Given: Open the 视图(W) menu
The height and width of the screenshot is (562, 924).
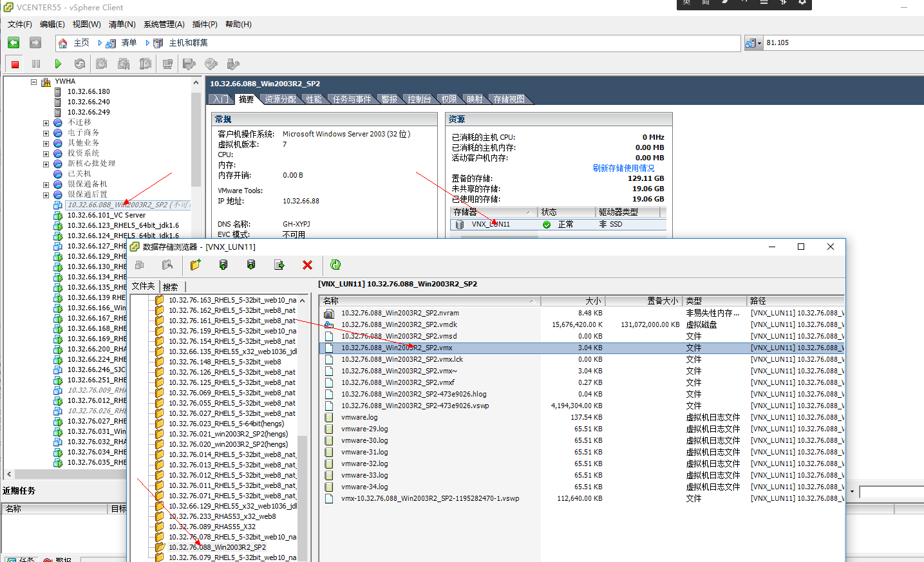Looking at the screenshot, I should pos(86,24).
